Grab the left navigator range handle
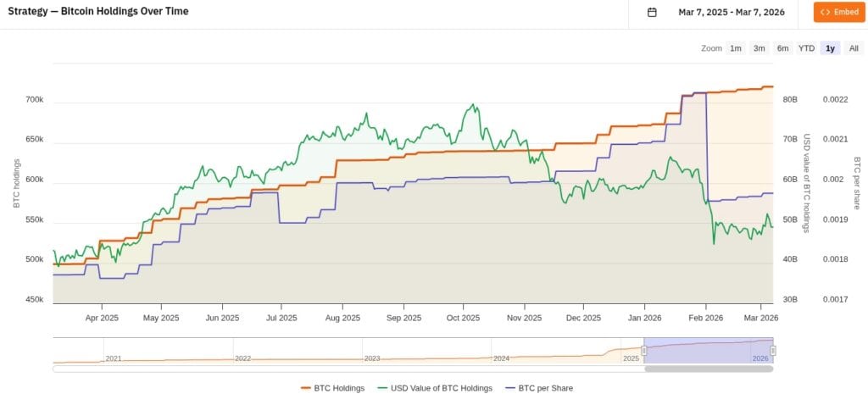The height and width of the screenshot is (405, 868). [644, 351]
